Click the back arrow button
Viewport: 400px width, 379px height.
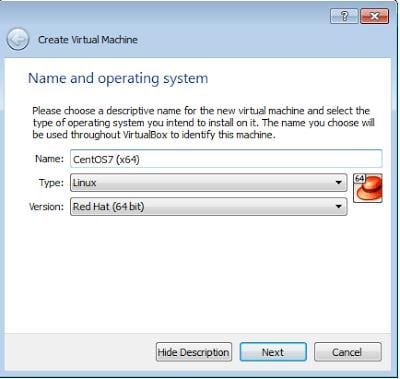click(18, 40)
